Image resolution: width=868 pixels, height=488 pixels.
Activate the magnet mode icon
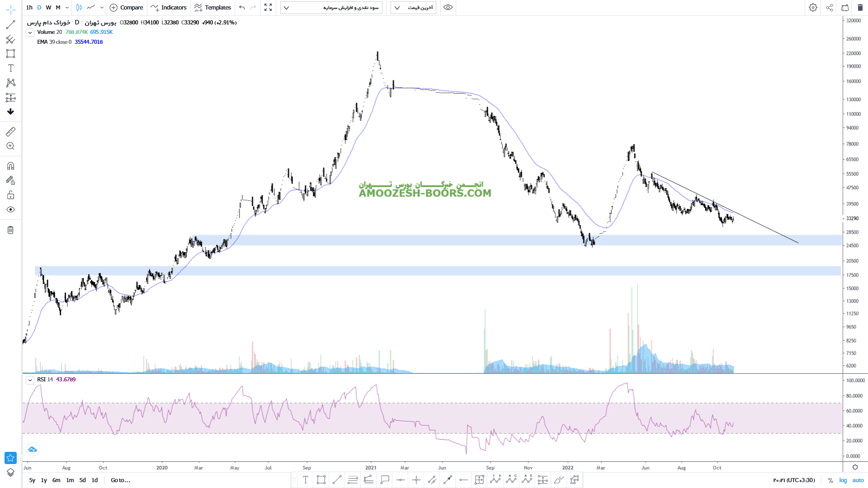point(10,166)
